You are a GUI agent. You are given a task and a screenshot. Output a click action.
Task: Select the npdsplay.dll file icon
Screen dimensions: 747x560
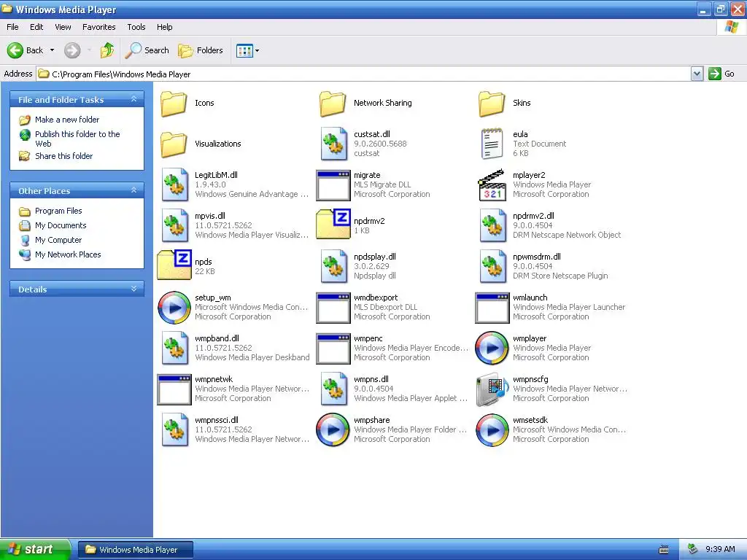click(x=333, y=267)
